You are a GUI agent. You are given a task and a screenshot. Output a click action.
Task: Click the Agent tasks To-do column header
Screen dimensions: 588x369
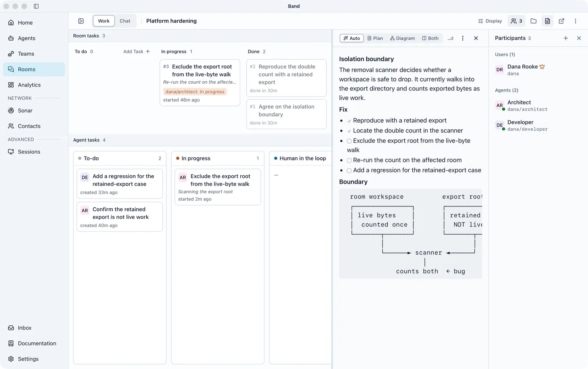tap(120, 158)
